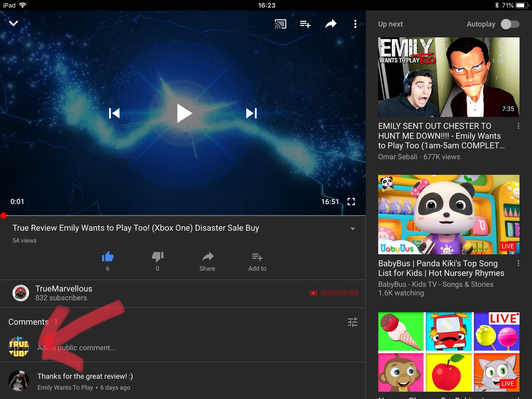Tap the Cast to device icon

pos(281,24)
